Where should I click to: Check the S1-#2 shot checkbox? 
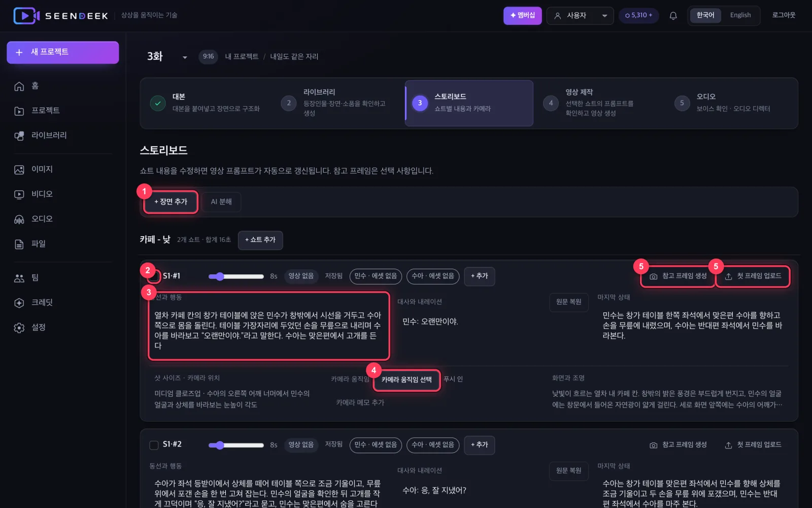tap(154, 445)
